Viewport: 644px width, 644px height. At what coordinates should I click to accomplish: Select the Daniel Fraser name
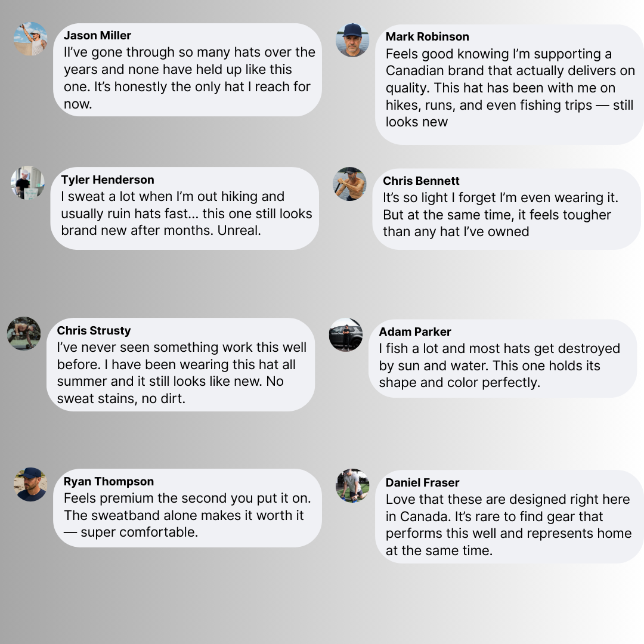[x=422, y=482]
